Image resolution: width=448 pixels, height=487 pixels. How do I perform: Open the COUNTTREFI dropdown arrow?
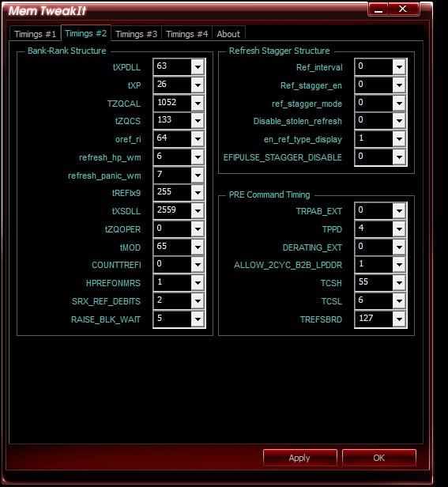pyautogui.click(x=198, y=265)
